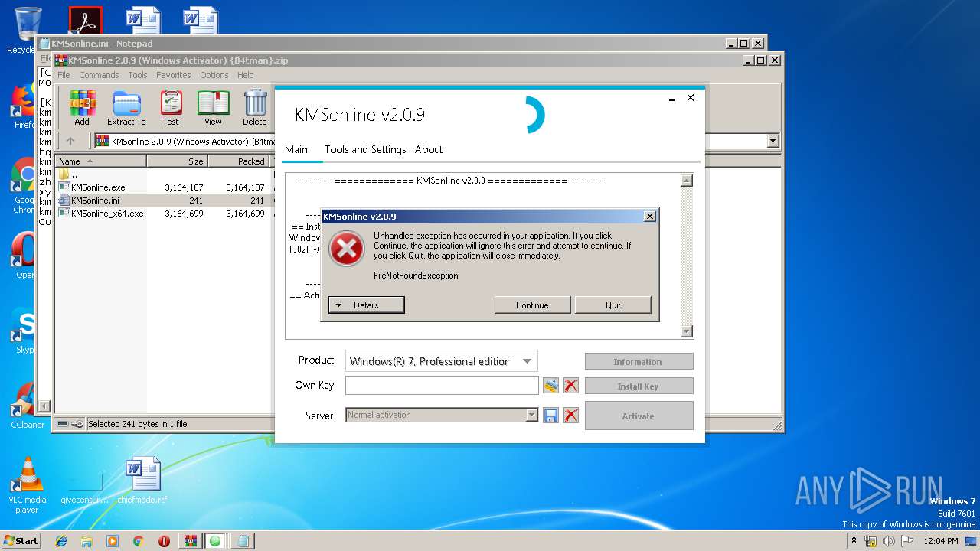The height and width of the screenshot is (551, 980).
Task: Open the About tab in KMSonline
Action: pos(429,149)
